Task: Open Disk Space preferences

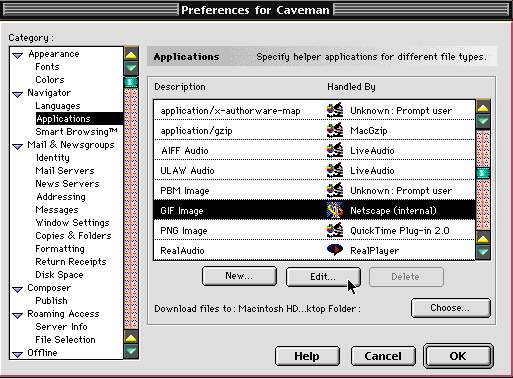Action: pyautogui.click(x=59, y=275)
